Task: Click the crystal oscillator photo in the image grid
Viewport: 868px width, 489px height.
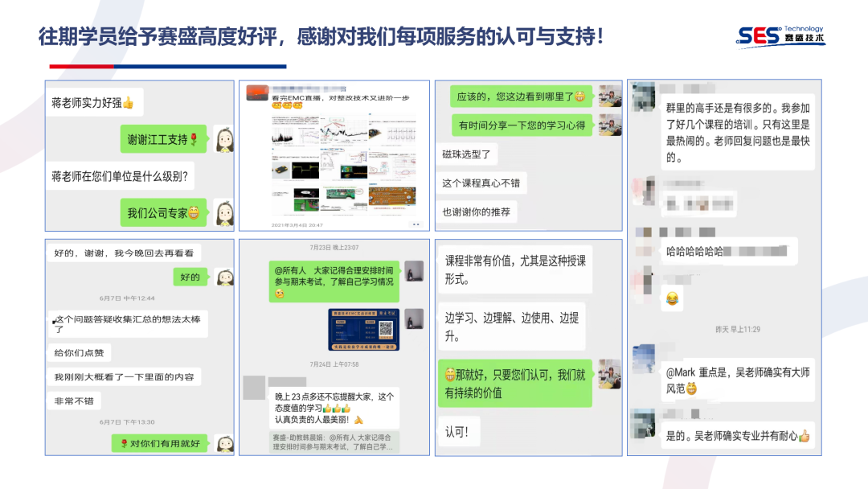Action: (281, 169)
